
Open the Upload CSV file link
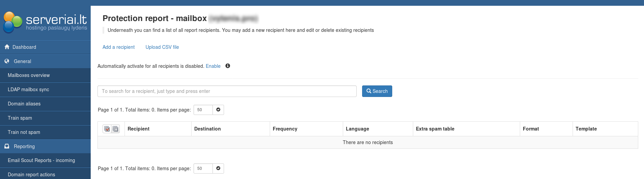coord(162,47)
